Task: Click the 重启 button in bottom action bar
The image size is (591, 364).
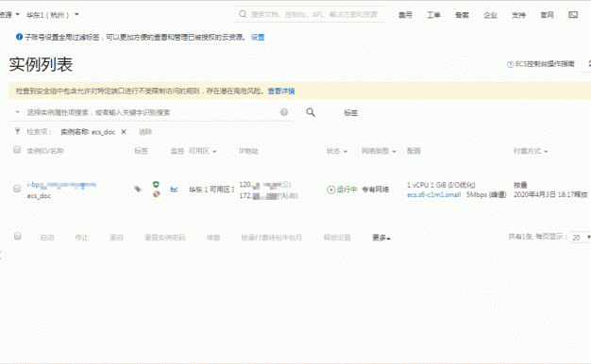Action: [x=116, y=238]
